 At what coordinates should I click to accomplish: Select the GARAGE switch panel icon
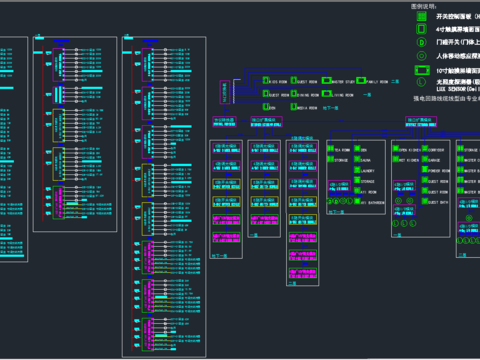(x=425, y=159)
